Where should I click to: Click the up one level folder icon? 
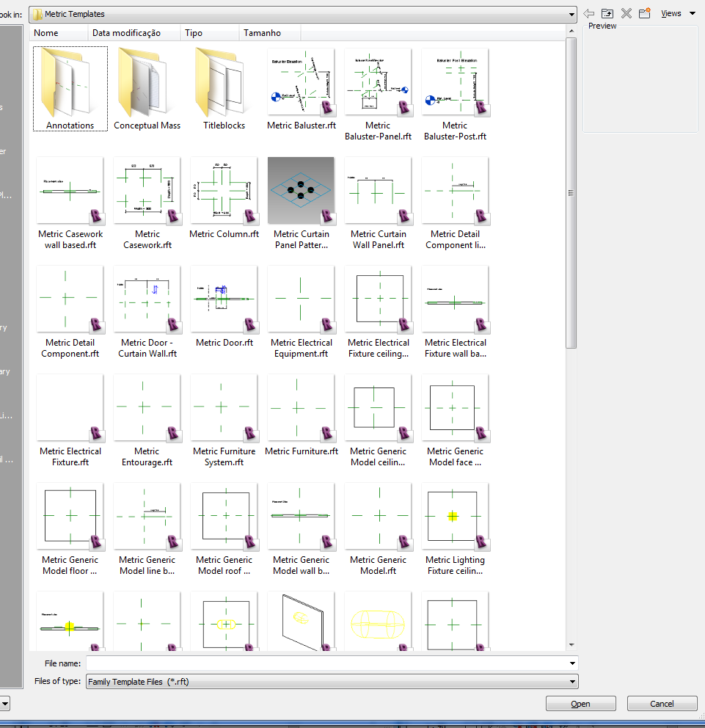click(x=607, y=13)
